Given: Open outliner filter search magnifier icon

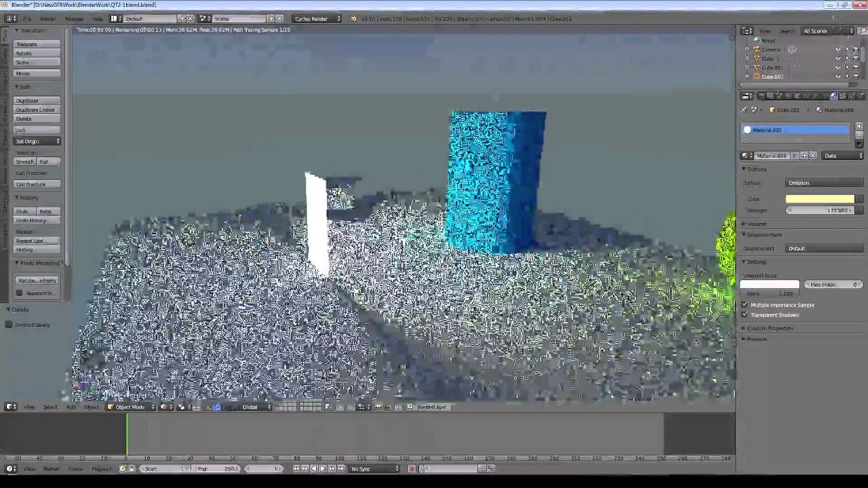Looking at the screenshot, I should pyautogui.click(x=862, y=30).
